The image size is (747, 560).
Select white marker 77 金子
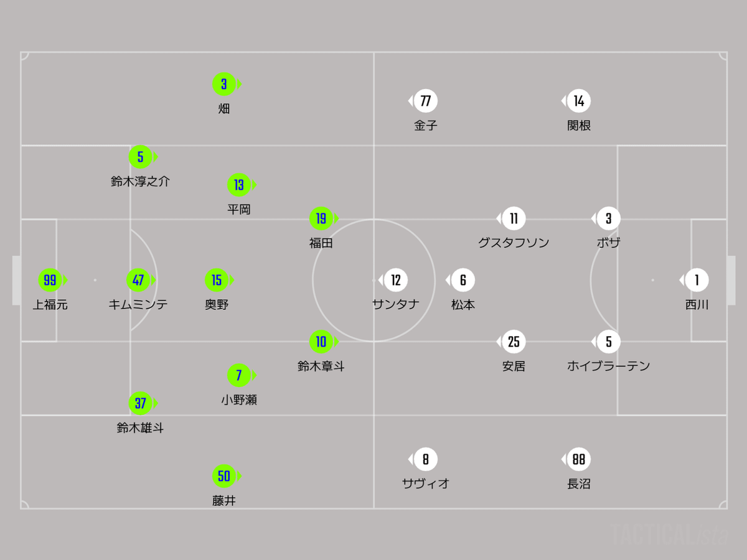[425, 101]
